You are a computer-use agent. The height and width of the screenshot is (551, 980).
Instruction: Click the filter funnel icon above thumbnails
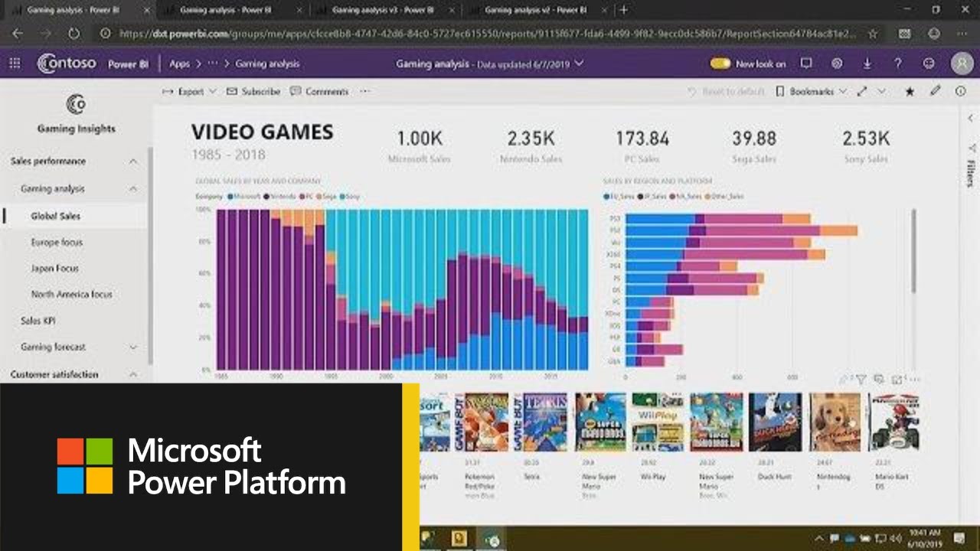(861, 379)
